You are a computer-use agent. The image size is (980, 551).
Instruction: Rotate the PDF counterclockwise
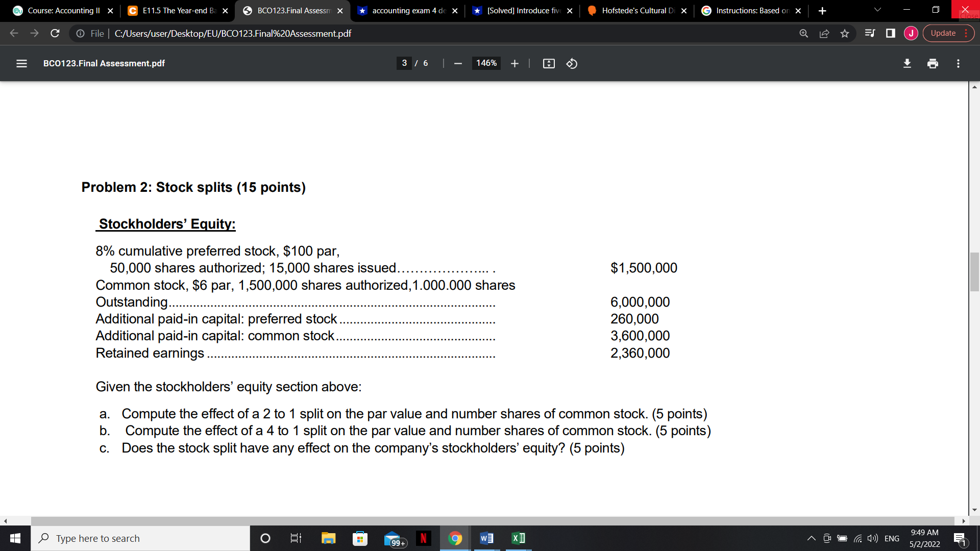572,63
